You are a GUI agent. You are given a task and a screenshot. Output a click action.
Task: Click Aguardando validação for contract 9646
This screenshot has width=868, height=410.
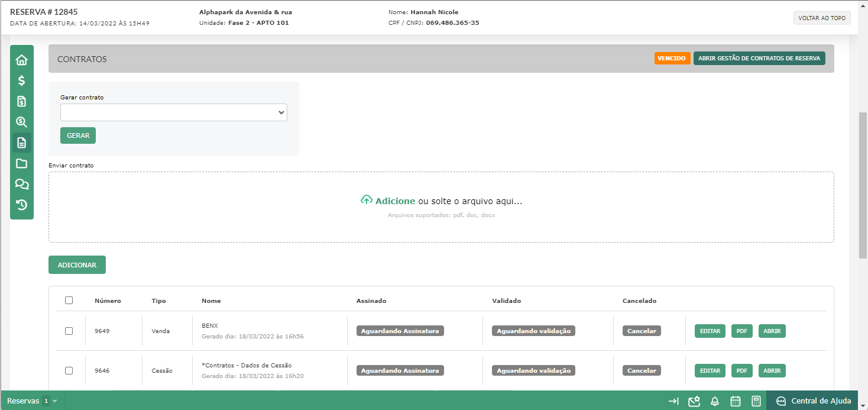click(534, 371)
